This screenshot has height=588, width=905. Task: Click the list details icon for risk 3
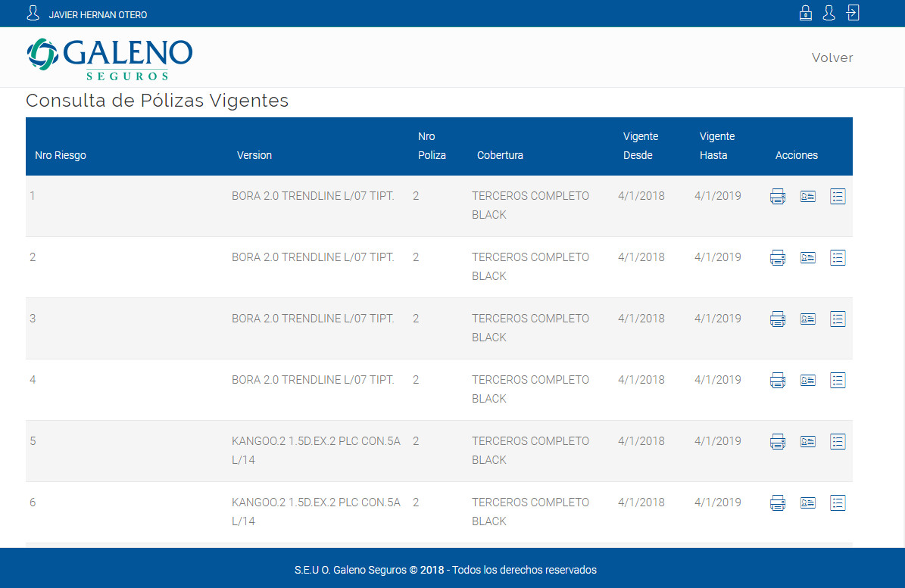pos(838,319)
